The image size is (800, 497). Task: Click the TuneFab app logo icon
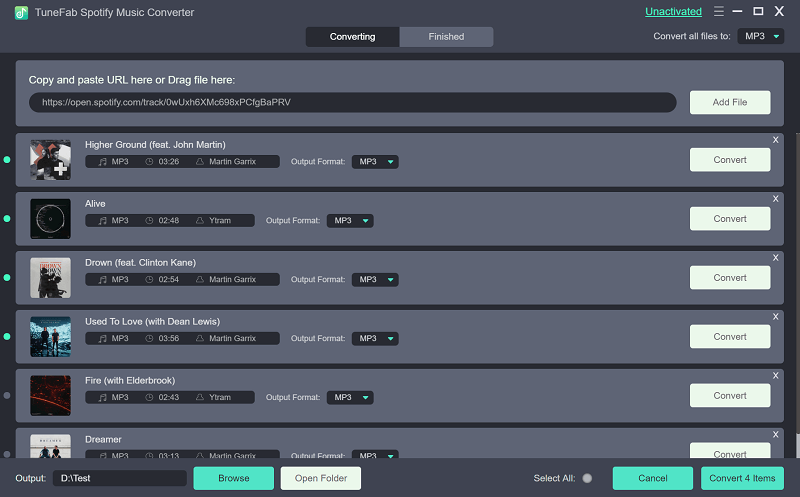click(20, 12)
